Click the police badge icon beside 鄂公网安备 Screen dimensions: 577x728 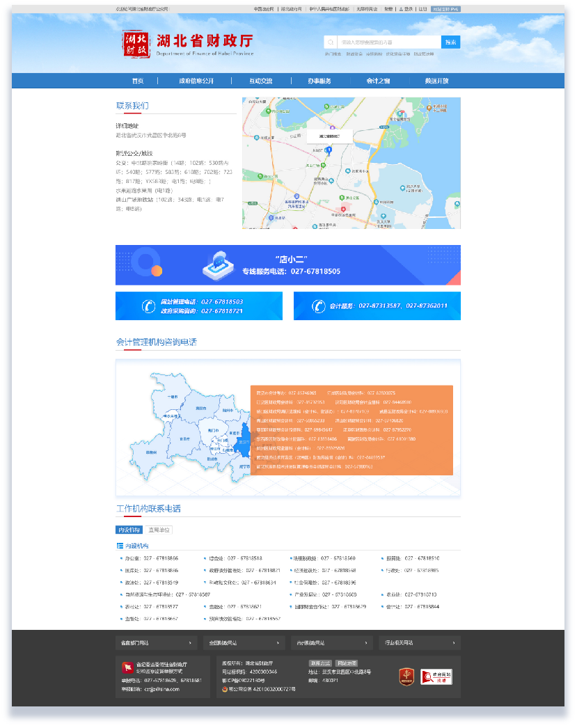tap(225, 689)
